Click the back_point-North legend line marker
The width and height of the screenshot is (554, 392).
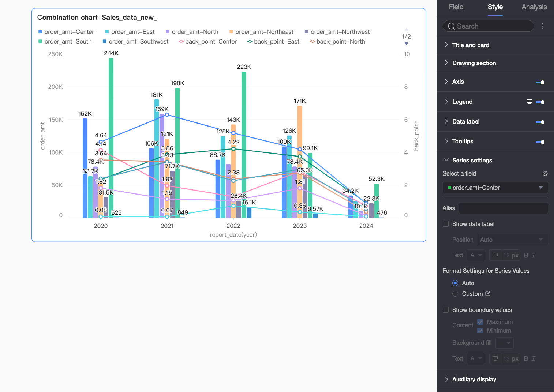(x=312, y=42)
